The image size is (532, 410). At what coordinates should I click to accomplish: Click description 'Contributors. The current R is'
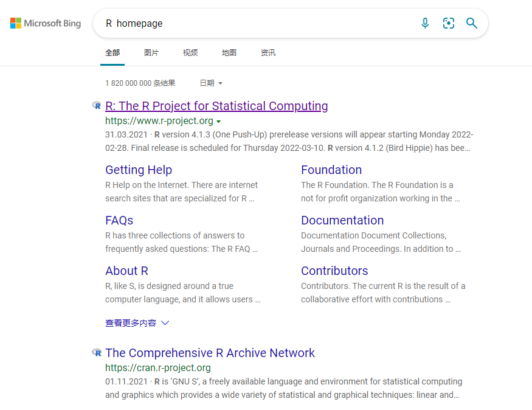(x=383, y=293)
